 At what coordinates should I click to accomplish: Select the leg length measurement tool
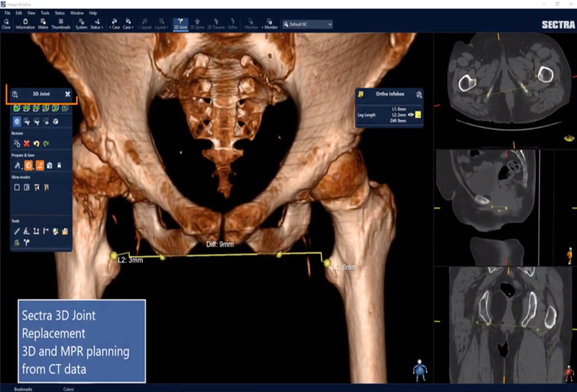click(36, 232)
